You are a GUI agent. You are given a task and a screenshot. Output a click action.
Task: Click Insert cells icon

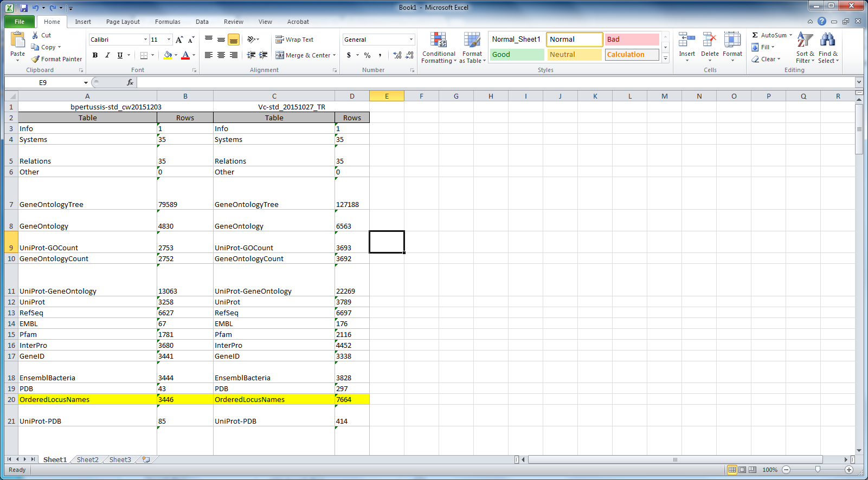pos(687,41)
